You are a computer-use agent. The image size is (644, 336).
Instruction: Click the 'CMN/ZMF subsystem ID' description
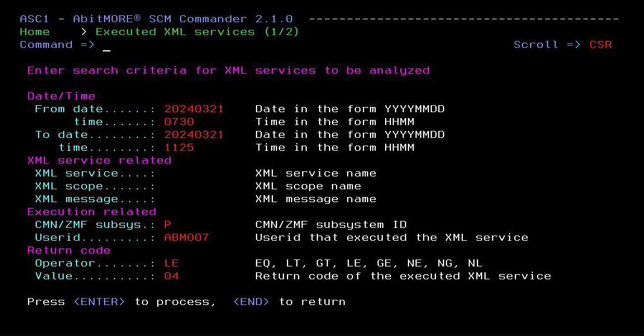point(331,225)
